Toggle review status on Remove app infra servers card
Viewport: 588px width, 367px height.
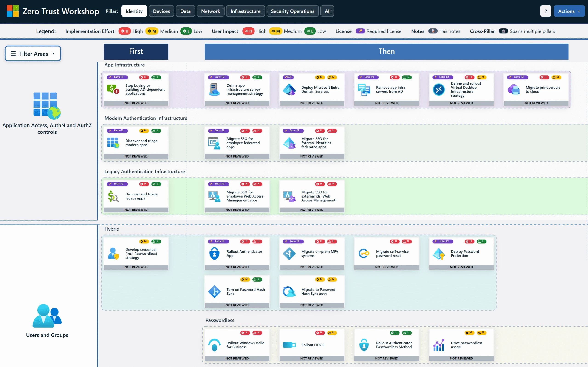click(386, 103)
